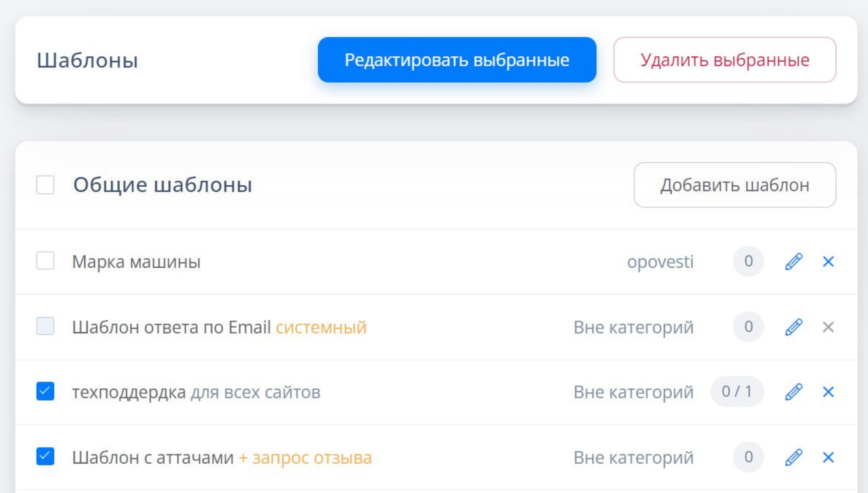The image size is (868, 493).
Task: Remove the техподдердка template using X icon
Action: click(828, 392)
